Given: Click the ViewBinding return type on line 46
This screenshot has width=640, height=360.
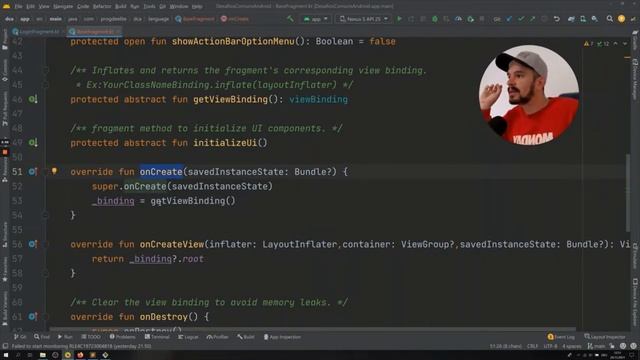Looking at the screenshot, I should coord(318,99).
